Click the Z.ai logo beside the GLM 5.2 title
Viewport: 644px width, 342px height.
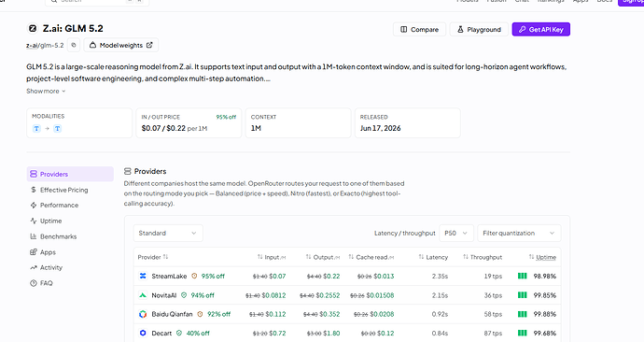pos(32,29)
